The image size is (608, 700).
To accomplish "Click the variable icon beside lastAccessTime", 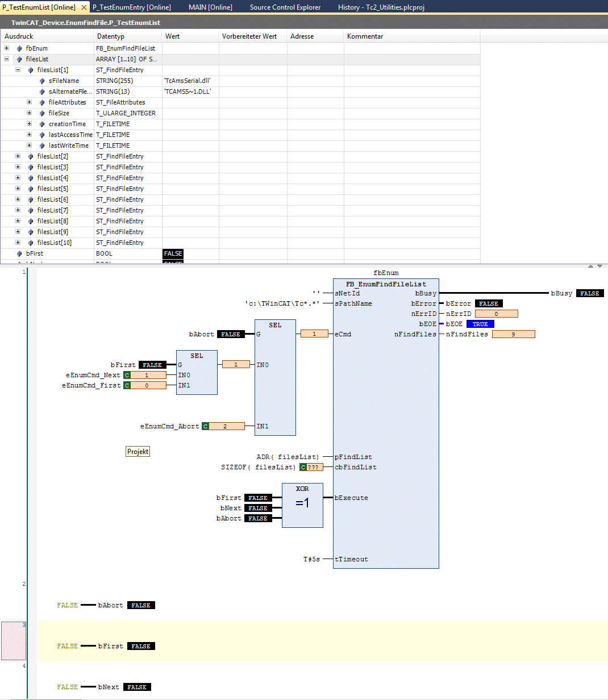I will [42, 135].
